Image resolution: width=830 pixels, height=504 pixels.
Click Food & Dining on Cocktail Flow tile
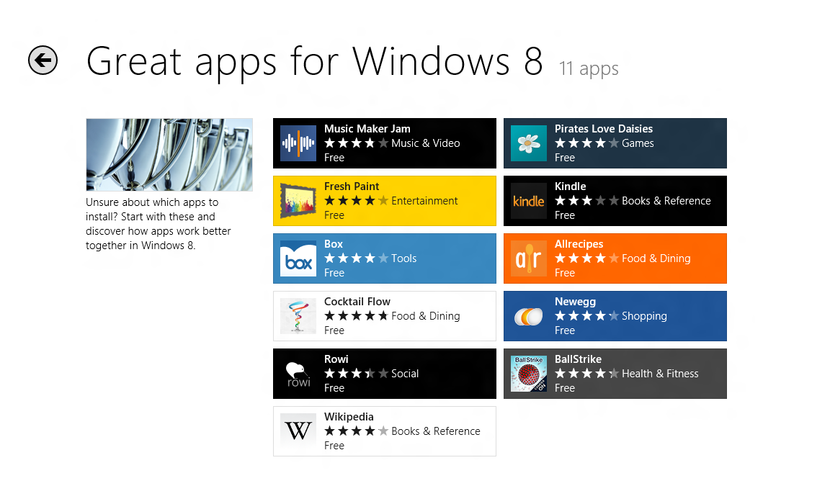(x=426, y=316)
